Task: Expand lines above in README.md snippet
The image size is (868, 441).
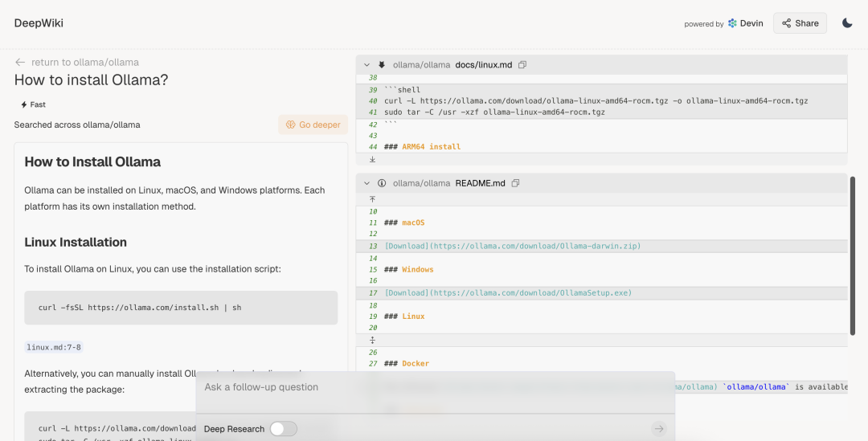Action: [x=373, y=198]
